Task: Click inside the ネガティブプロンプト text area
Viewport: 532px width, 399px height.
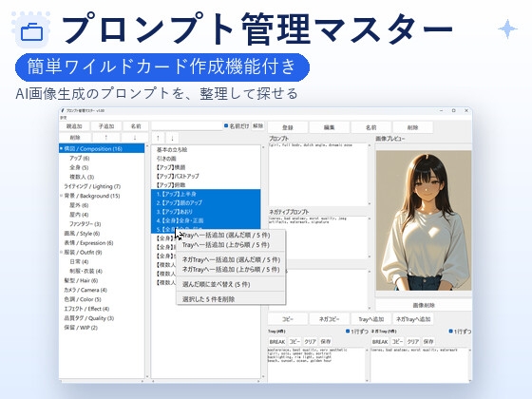Action: pyautogui.click(x=317, y=237)
